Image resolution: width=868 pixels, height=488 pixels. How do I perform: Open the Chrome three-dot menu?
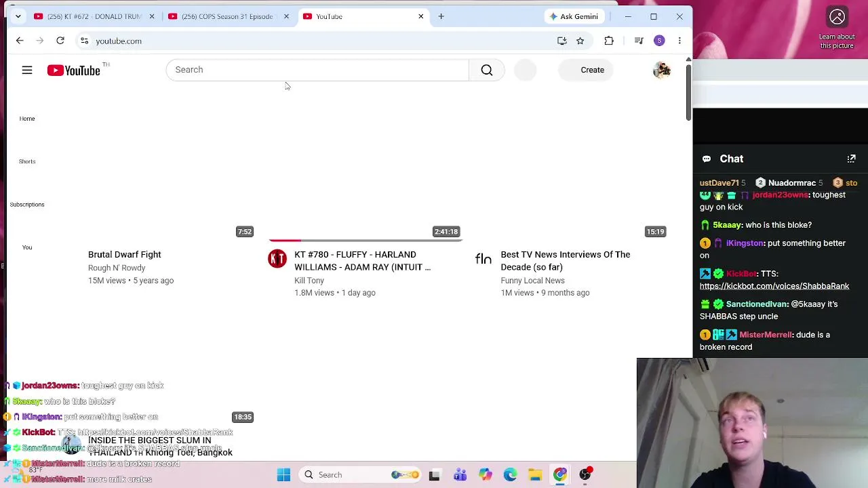point(679,41)
